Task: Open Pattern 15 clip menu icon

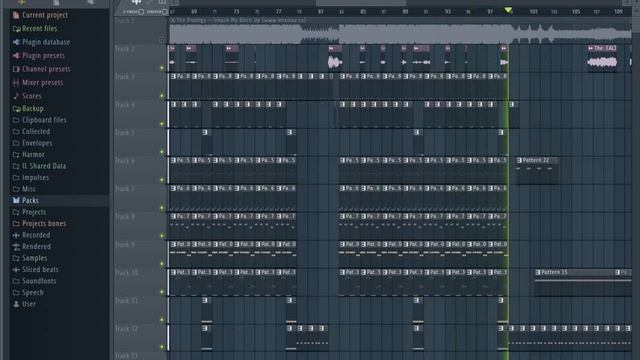Action: pos(538,272)
